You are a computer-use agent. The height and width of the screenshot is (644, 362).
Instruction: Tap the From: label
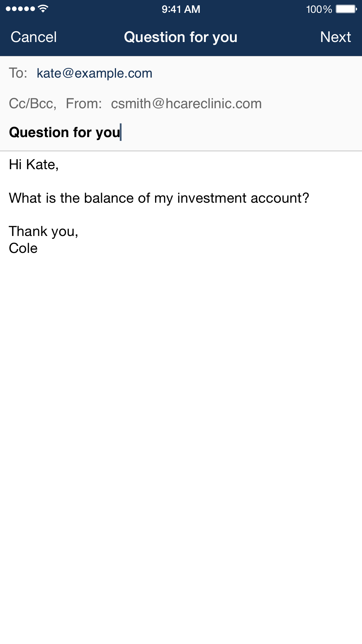[84, 104]
